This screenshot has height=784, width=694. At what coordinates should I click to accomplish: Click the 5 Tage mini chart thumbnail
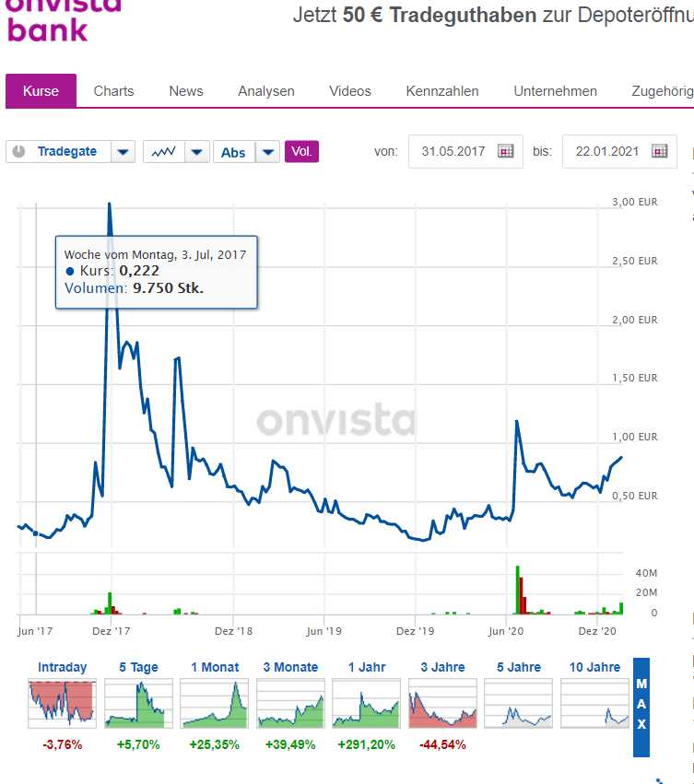[x=138, y=703]
